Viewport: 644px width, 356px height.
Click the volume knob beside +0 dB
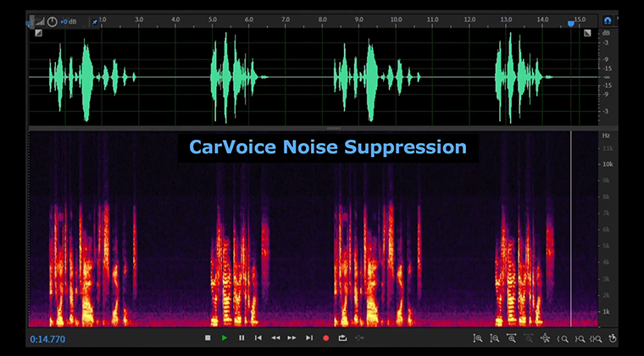53,20
